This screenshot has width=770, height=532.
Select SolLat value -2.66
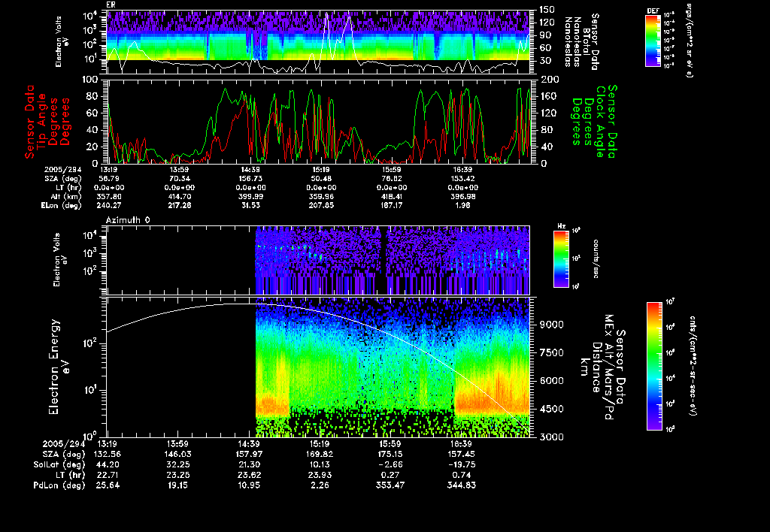click(390, 464)
